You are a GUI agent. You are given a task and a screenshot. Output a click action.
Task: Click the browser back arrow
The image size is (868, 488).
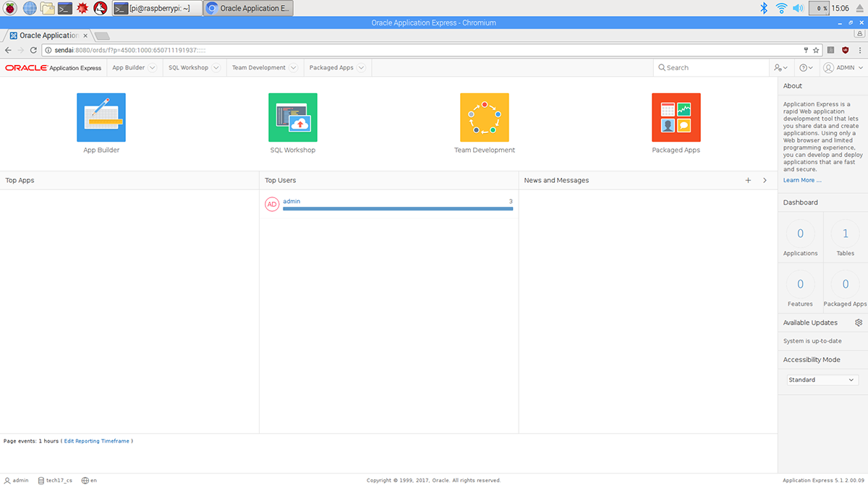click(x=8, y=50)
